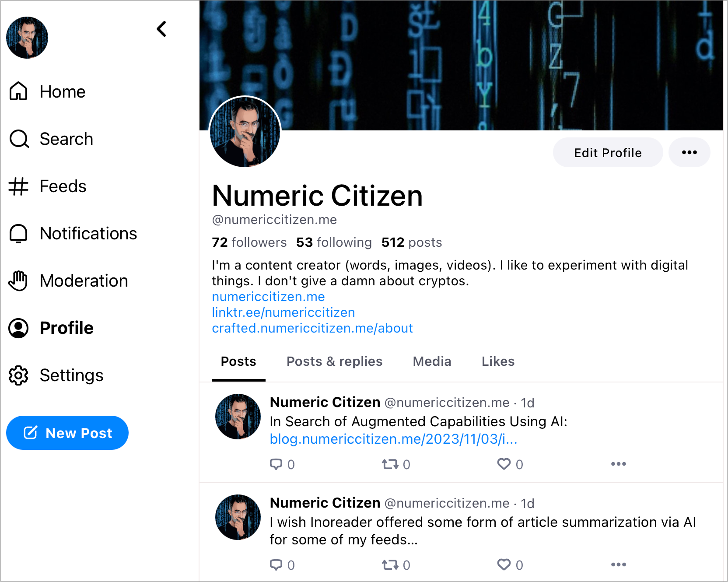The height and width of the screenshot is (582, 728).
Task: Switch to the Posts & replies tab
Action: coord(334,361)
